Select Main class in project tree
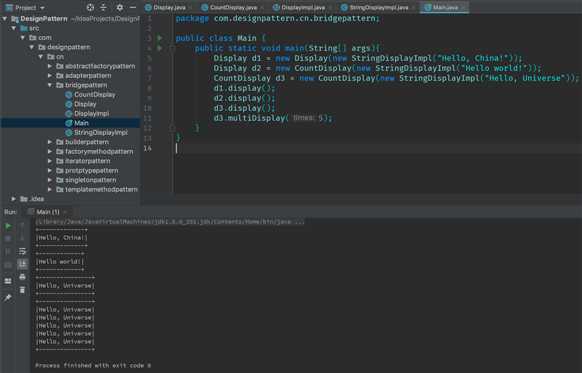Viewport: 582px width, 373px height. pyautogui.click(x=81, y=123)
